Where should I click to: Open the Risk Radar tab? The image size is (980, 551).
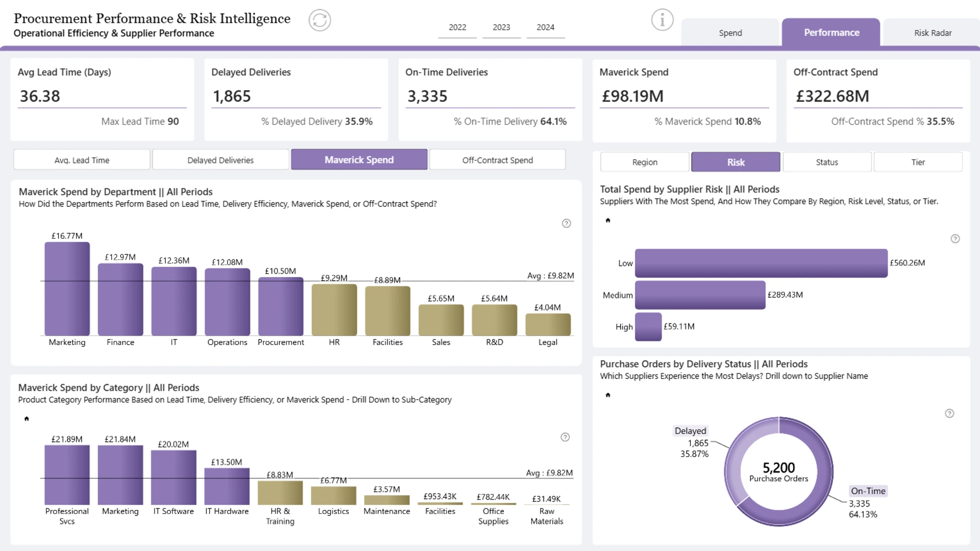coord(933,33)
